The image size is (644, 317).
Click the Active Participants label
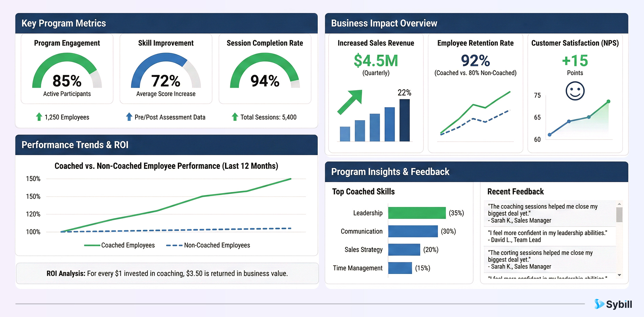click(x=67, y=94)
